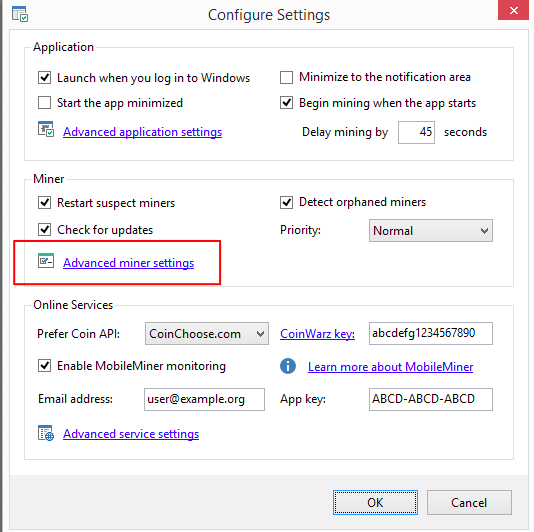Check Minimize to the notification area

coord(286,77)
